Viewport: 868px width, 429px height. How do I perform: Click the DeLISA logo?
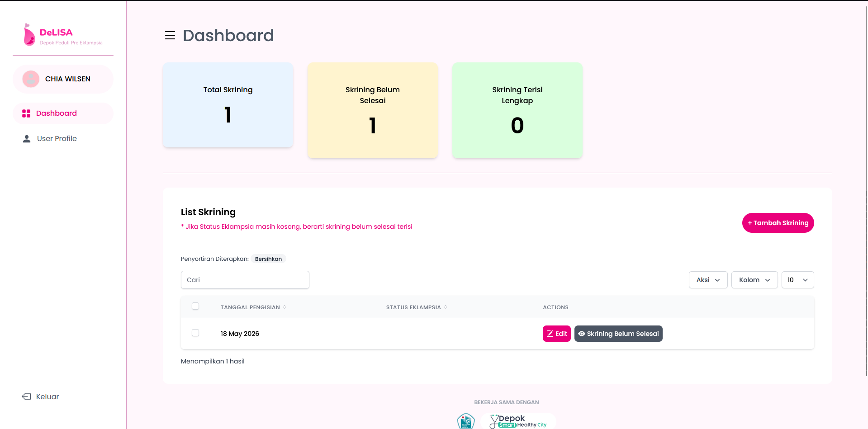point(63,35)
